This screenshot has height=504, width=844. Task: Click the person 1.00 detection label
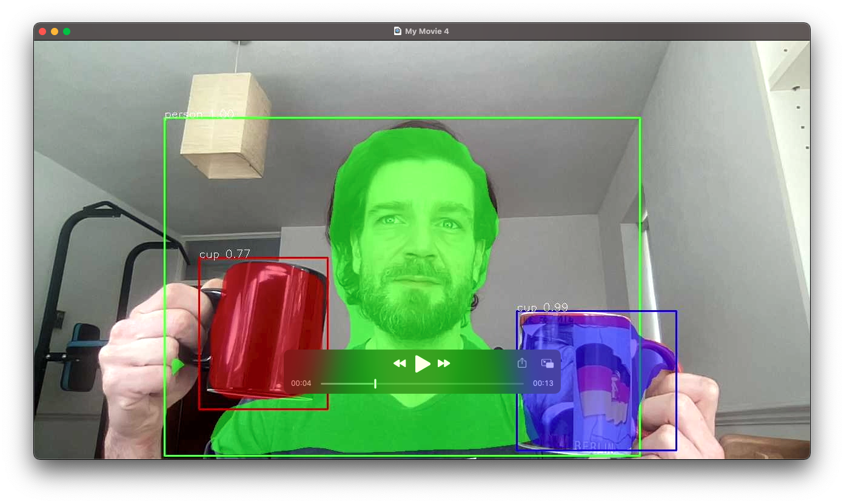tap(199, 114)
